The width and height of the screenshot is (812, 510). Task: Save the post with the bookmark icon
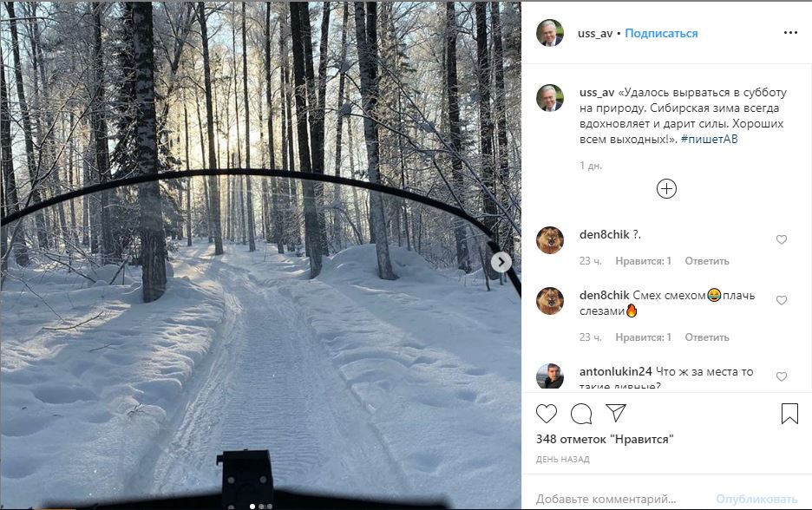coord(789,414)
